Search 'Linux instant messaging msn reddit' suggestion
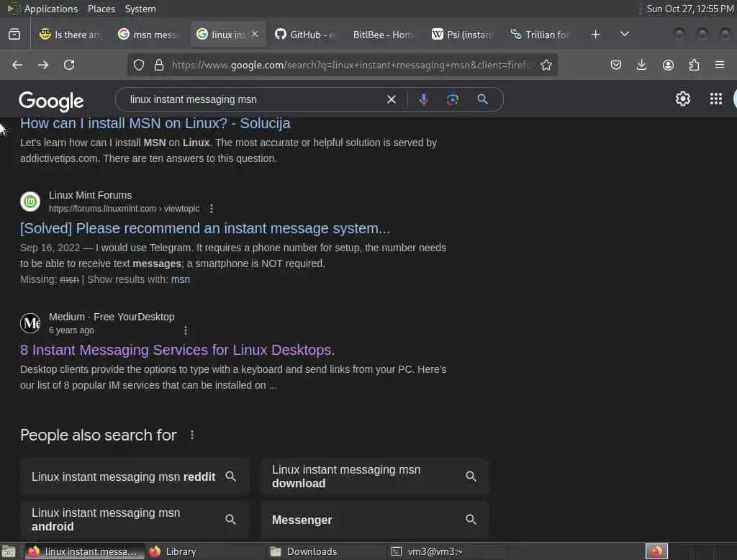737x560 pixels. [135, 477]
